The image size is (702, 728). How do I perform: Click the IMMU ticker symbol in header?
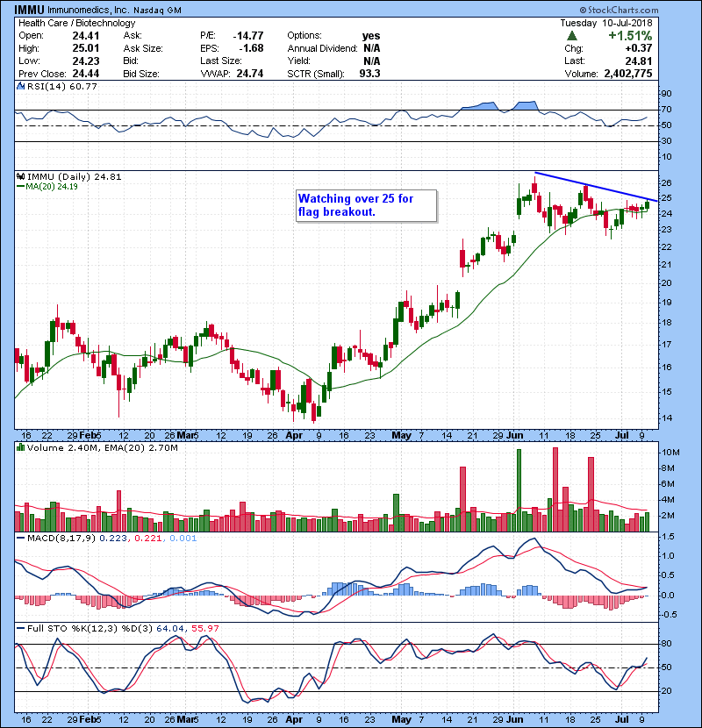pyautogui.click(x=29, y=10)
